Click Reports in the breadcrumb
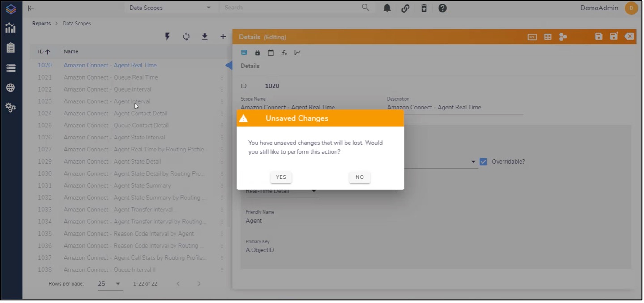Viewport: 644px width, 303px height. [41, 24]
